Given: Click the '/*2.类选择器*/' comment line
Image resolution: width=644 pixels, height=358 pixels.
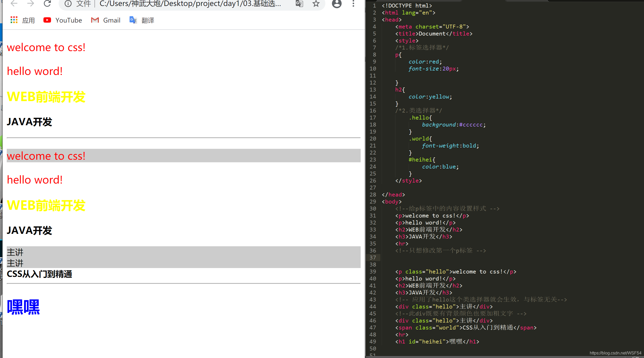Looking at the screenshot, I should coord(419,111).
